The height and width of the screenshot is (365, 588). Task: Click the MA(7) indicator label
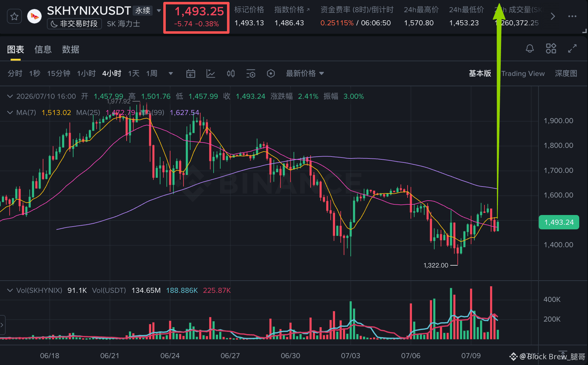coord(26,112)
